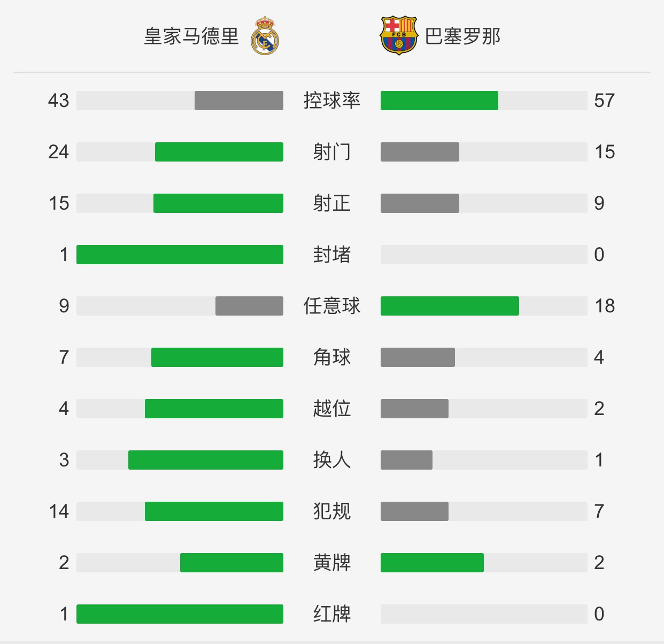Image resolution: width=664 pixels, height=644 pixels.
Task: Select the 犯规 stat label
Action: click(332, 511)
